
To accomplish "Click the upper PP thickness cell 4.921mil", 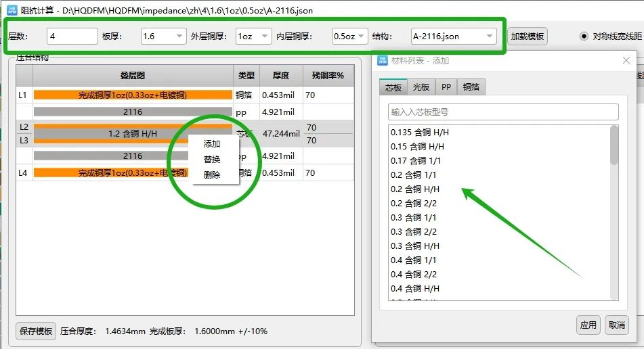I will (281, 112).
